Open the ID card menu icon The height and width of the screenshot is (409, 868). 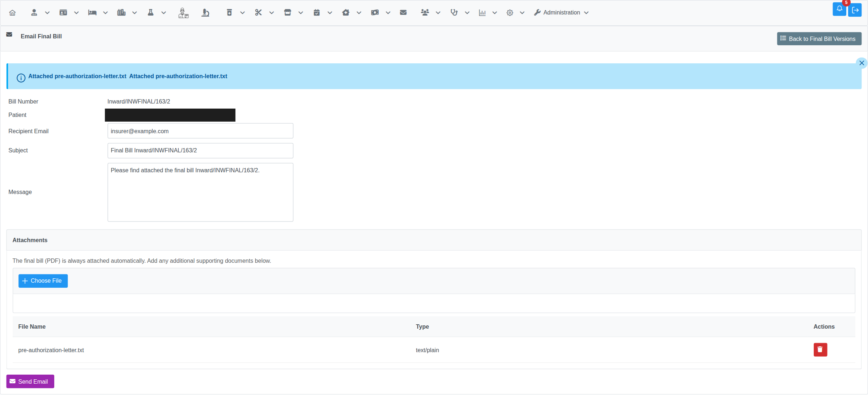tap(63, 13)
